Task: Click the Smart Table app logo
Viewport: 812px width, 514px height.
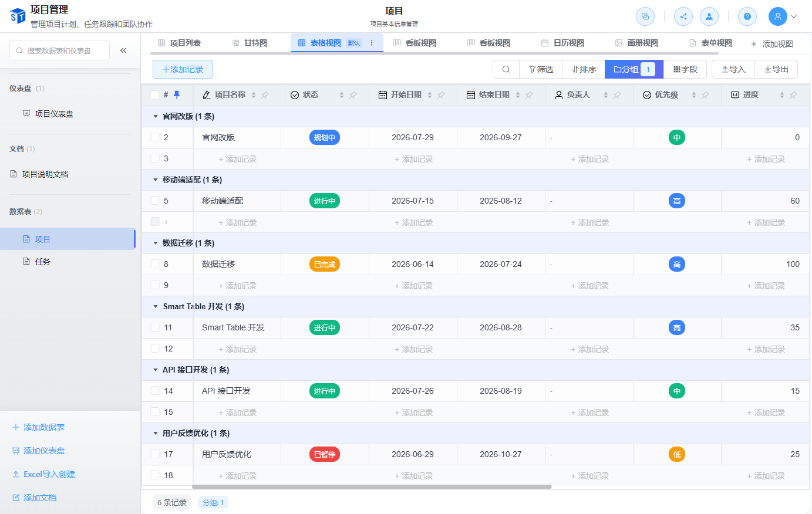Action: 18,16
